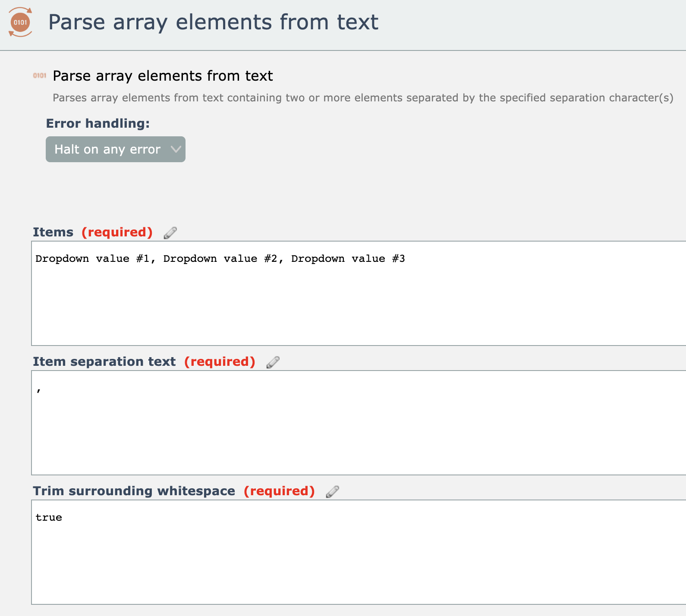Screen dimensions: 686x616
Task: Click the Error handling label
Action: 98,123
